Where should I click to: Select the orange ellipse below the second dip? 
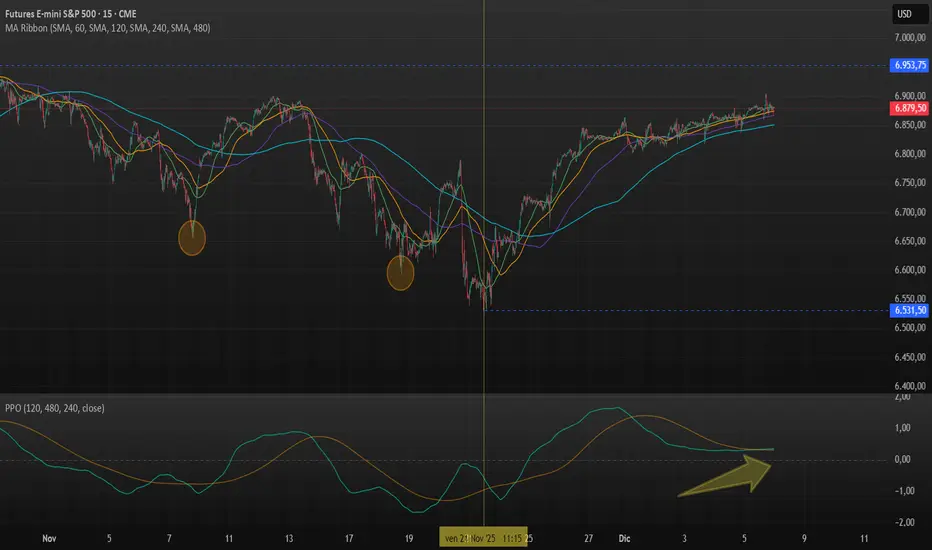[x=400, y=272]
